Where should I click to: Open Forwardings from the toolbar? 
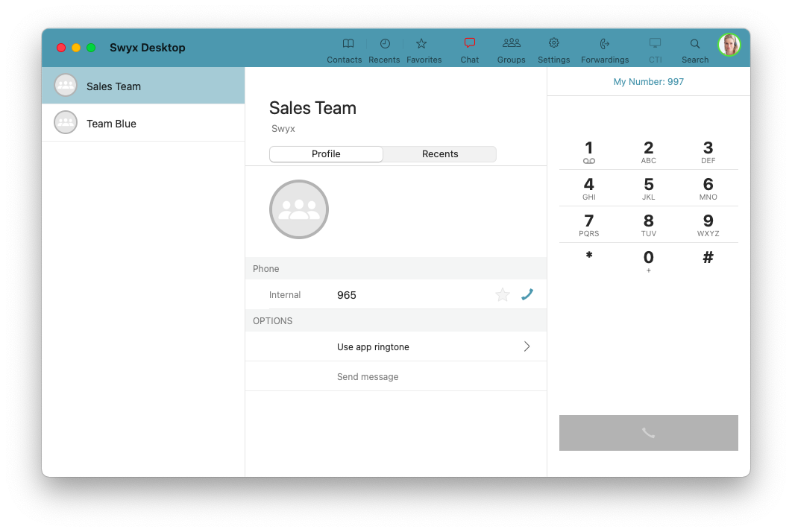click(x=605, y=44)
